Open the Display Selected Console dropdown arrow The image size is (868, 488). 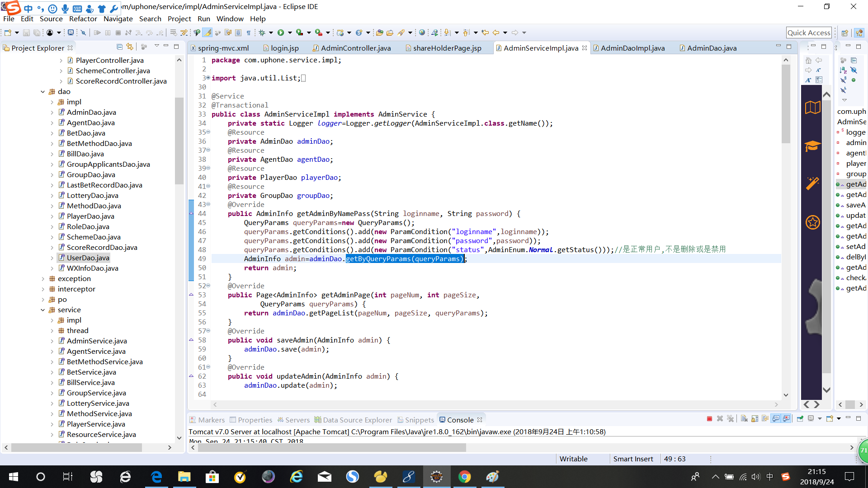[x=820, y=419]
